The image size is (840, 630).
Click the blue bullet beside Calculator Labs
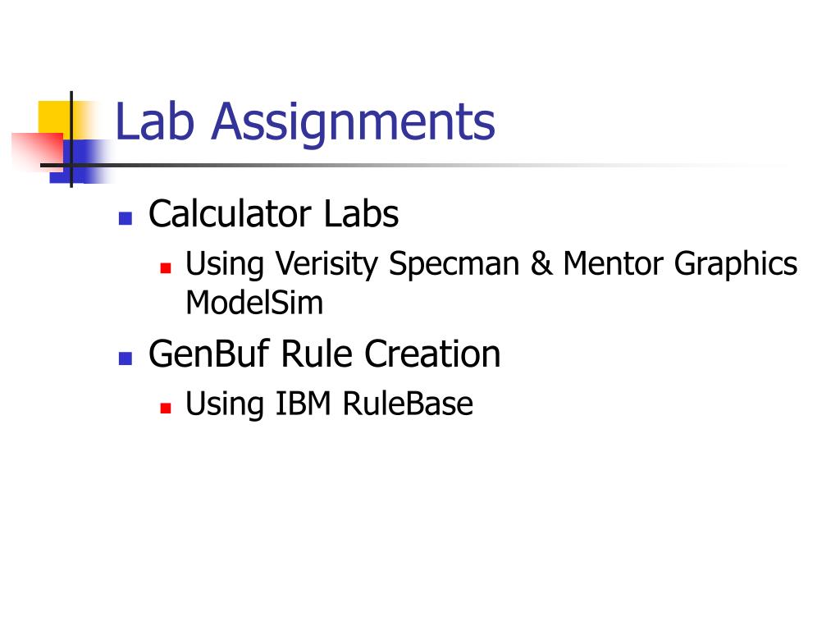(x=126, y=218)
